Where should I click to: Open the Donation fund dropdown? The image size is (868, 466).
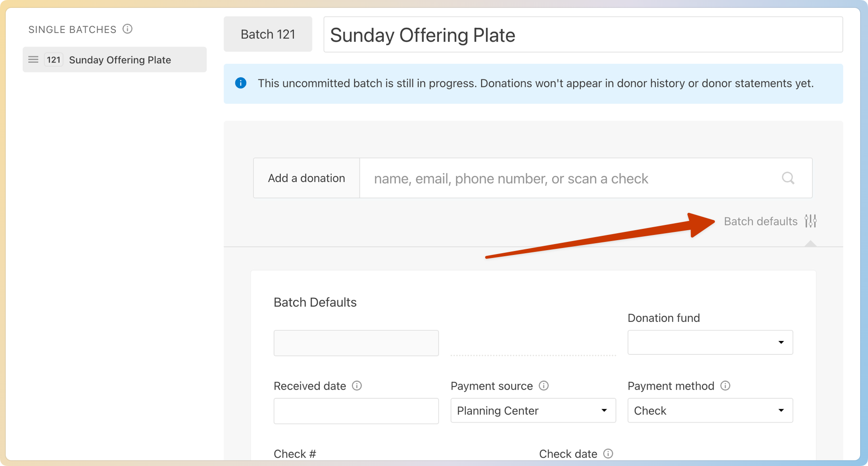pos(710,342)
